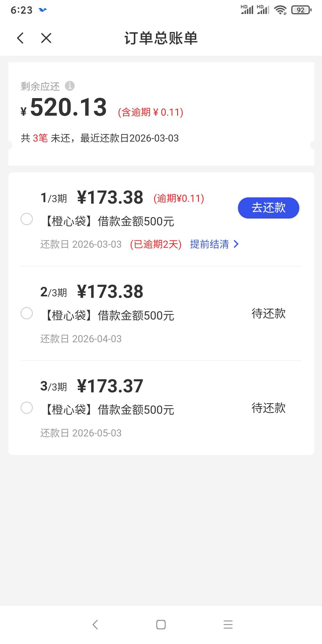Tap the ¥520.13 remaining amount

[x=68, y=107]
